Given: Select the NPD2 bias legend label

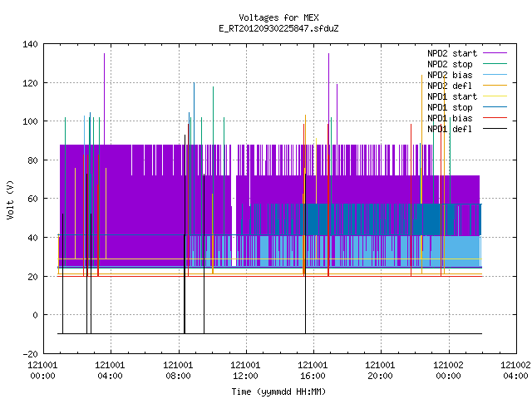Looking at the screenshot, I should 450,75.
